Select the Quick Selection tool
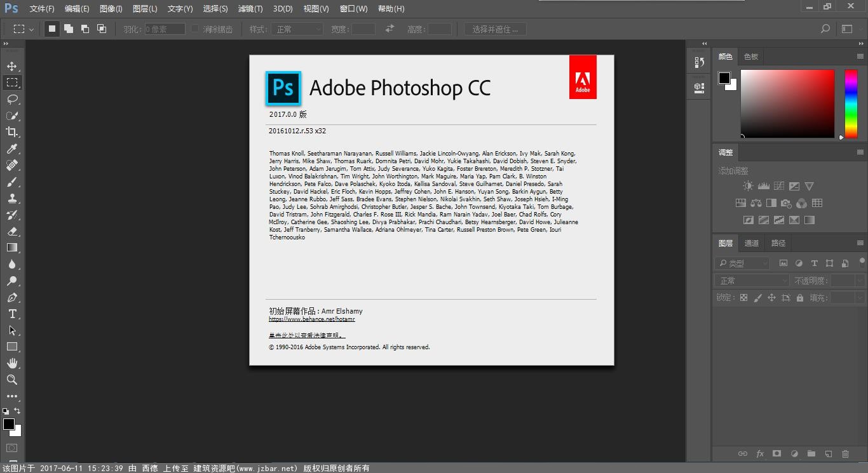 click(x=12, y=116)
